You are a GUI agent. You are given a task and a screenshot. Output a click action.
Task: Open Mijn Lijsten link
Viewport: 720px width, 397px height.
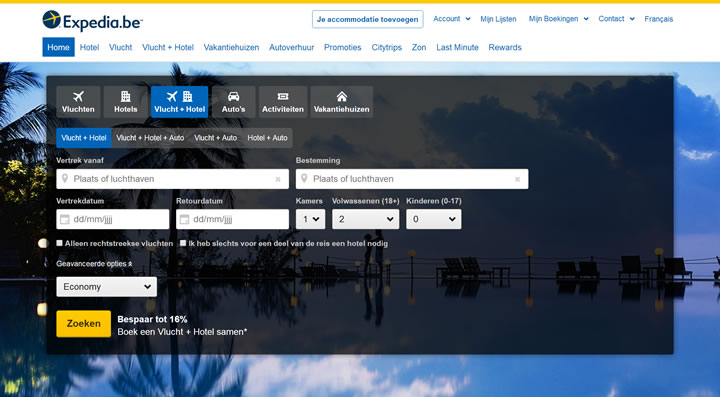(498, 19)
